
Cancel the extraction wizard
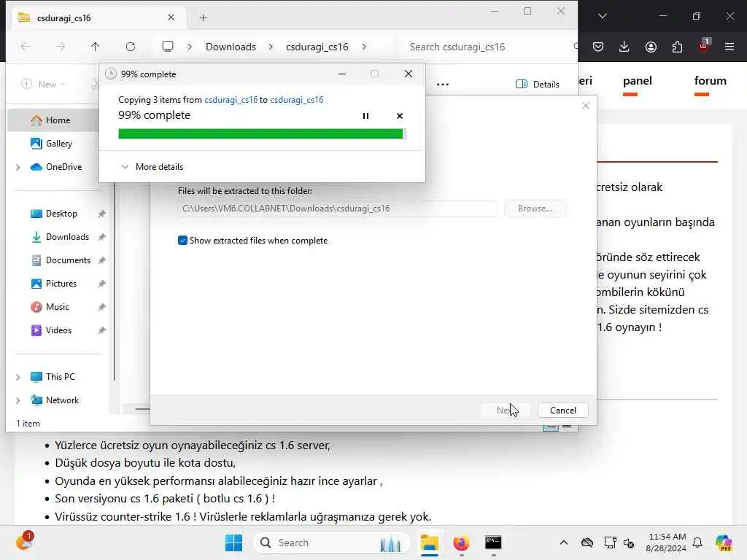point(562,410)
